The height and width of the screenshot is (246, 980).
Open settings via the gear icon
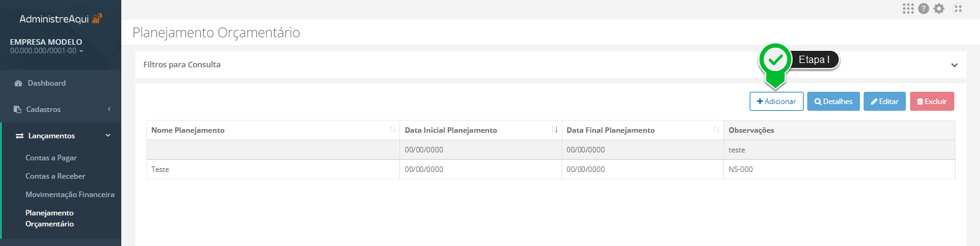pos(939,9)
